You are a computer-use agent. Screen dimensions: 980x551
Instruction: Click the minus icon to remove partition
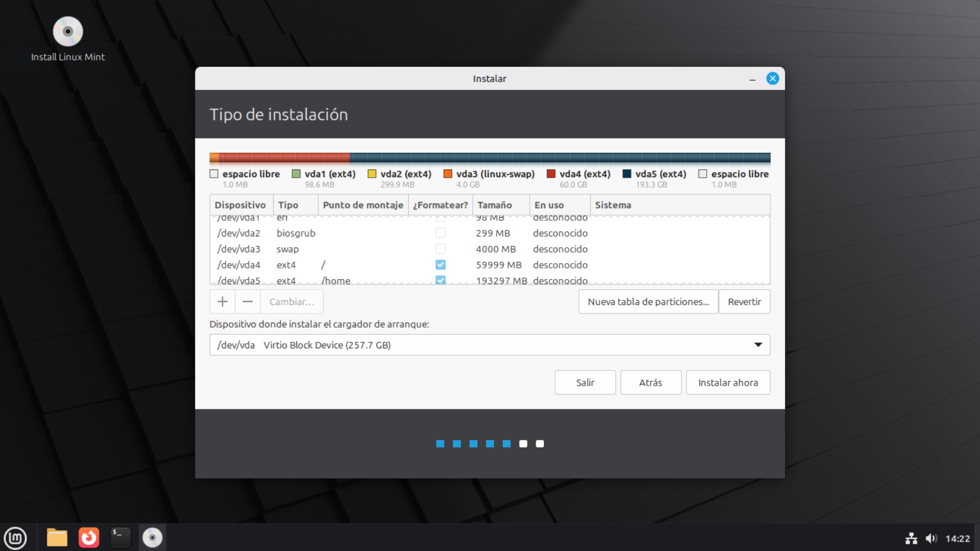[x=248, y=302]
